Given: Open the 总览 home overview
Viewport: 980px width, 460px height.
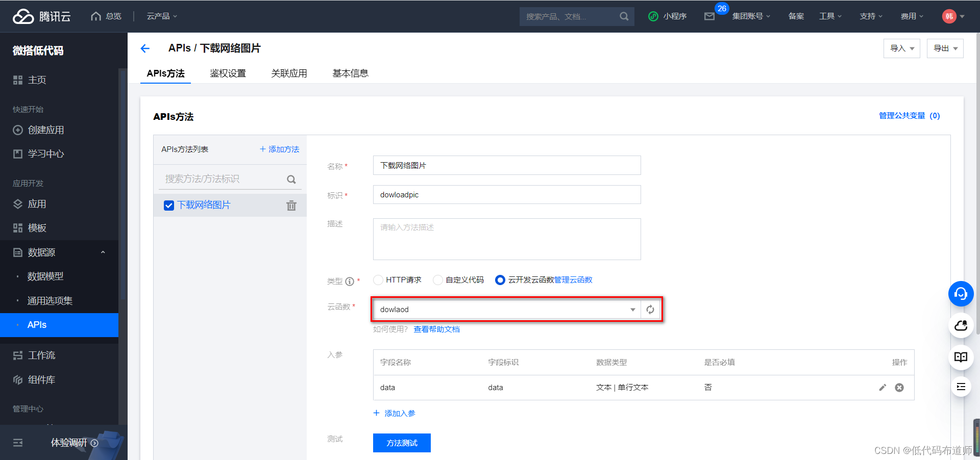Looking at the screenshot, I should (106, 16).
